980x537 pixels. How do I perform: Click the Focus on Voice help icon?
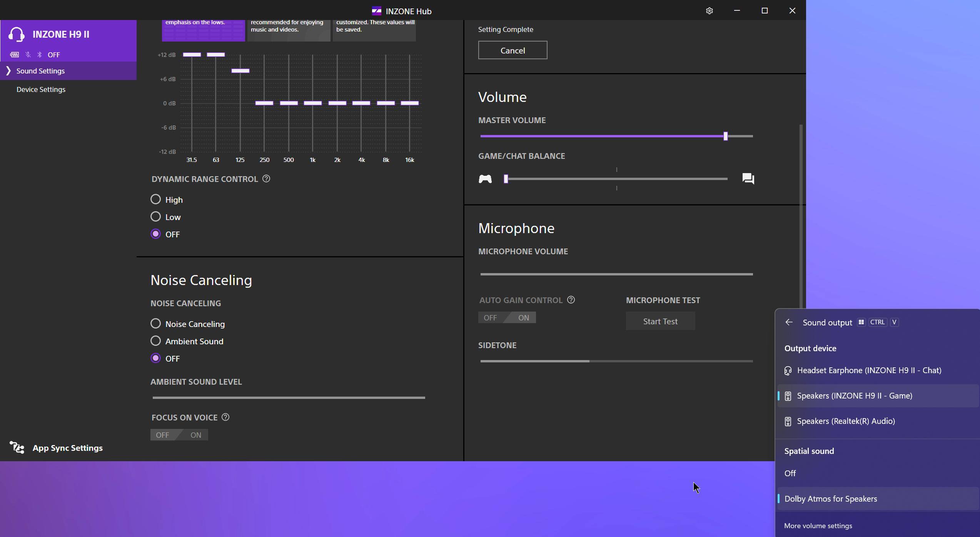(225, 417)
